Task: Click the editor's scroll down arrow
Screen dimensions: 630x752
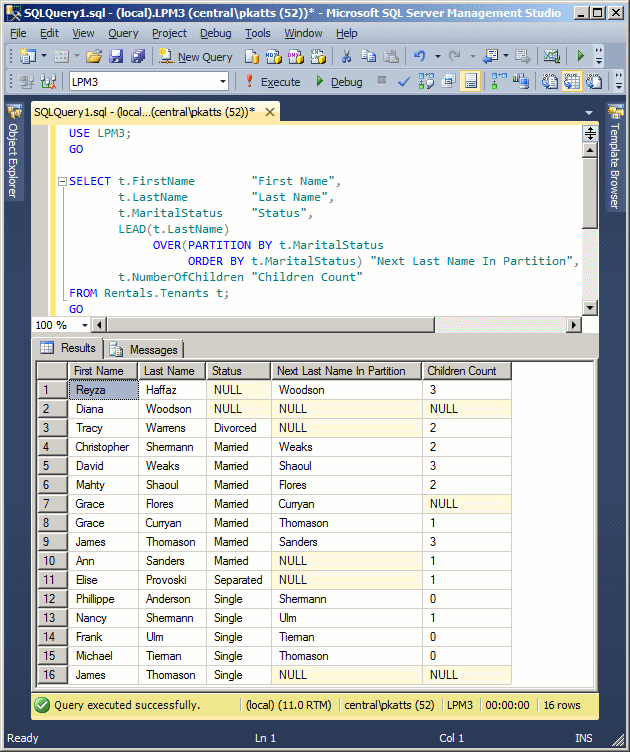Action: click(590, 307)
